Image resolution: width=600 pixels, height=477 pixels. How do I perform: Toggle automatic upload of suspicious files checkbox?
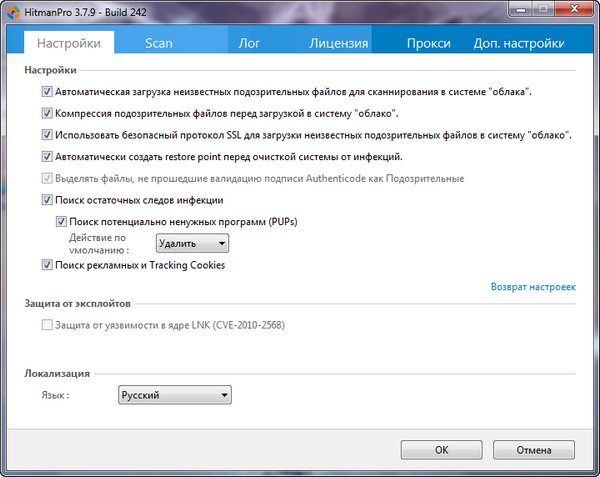point(47,91)
